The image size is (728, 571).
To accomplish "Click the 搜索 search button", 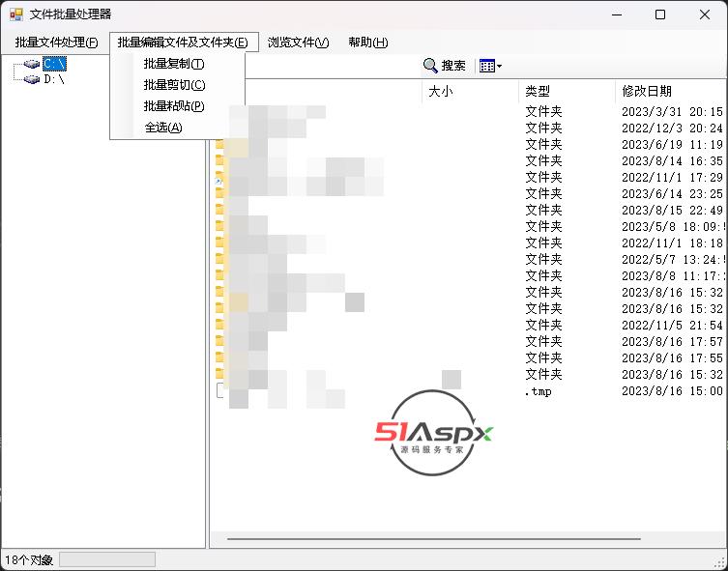I will click(445, 66).
